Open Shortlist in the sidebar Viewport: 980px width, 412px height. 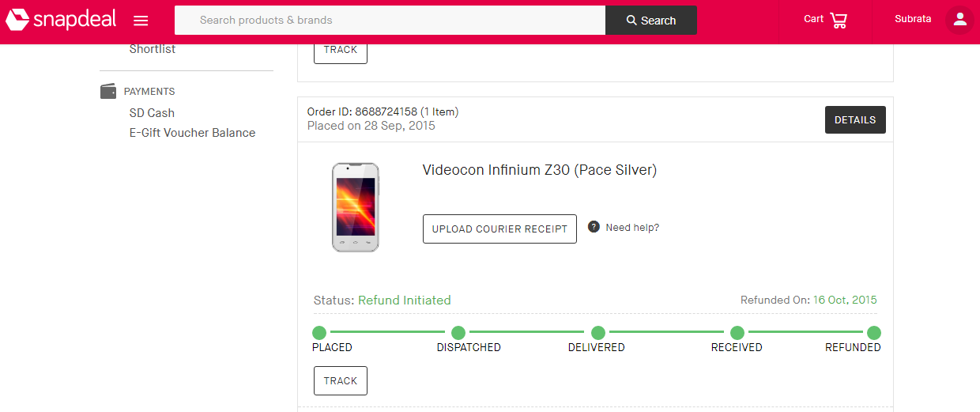(153, 49)
